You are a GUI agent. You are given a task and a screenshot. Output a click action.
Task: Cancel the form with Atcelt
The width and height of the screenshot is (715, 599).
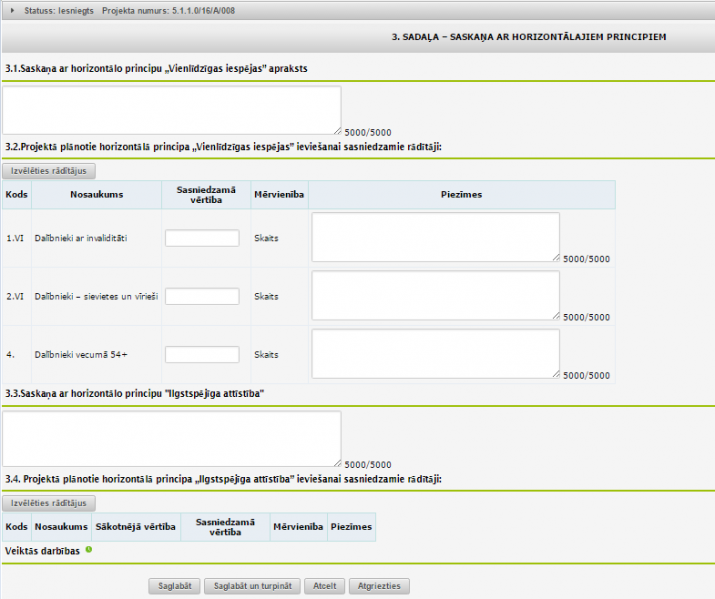(x=324, y=586)
